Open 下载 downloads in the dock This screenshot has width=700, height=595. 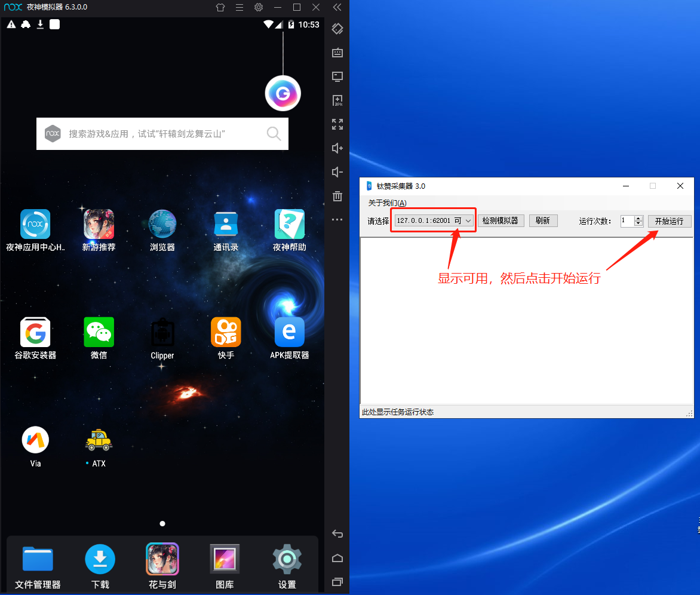100,559
